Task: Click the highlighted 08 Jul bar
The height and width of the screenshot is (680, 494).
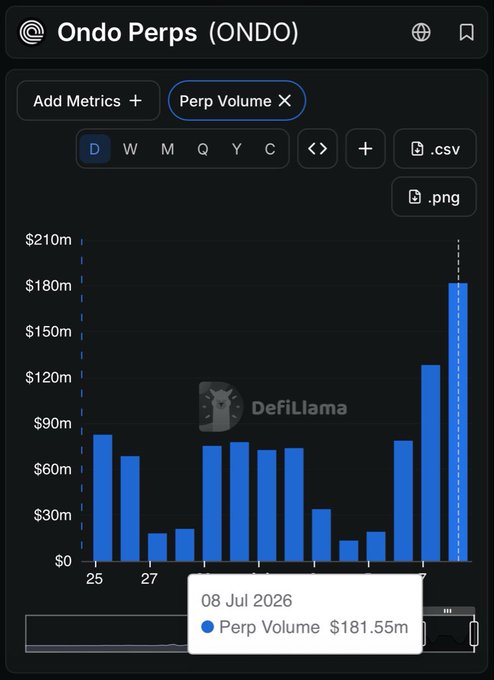Action: coord(458,422)
